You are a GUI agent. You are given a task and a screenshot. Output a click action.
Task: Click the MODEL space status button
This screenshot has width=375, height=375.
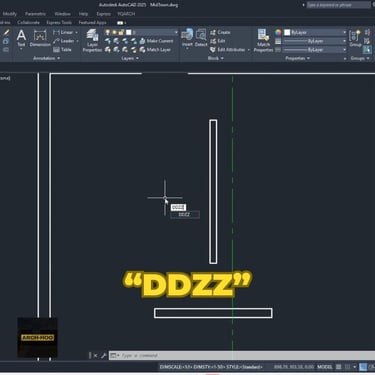[325, 367]
